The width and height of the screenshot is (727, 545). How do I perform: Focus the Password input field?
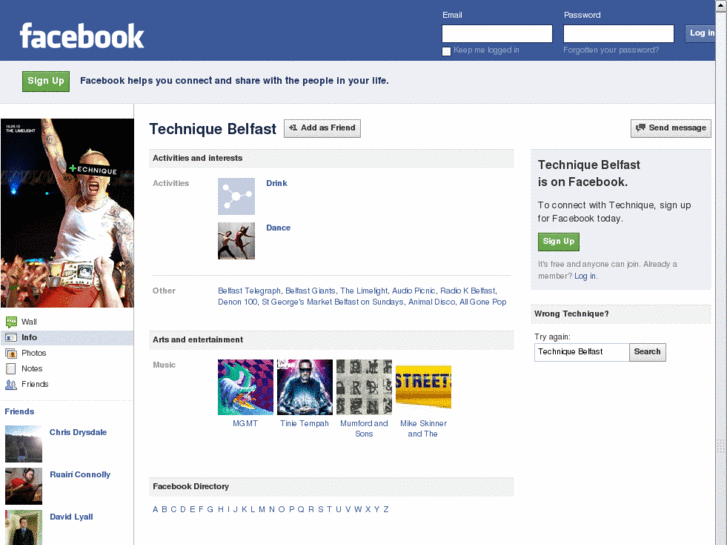pyautogui.click(x=619, y=34)
